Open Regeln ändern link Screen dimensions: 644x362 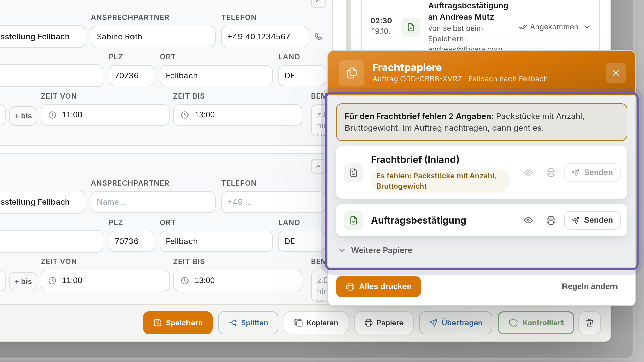(x=589, y=286)
